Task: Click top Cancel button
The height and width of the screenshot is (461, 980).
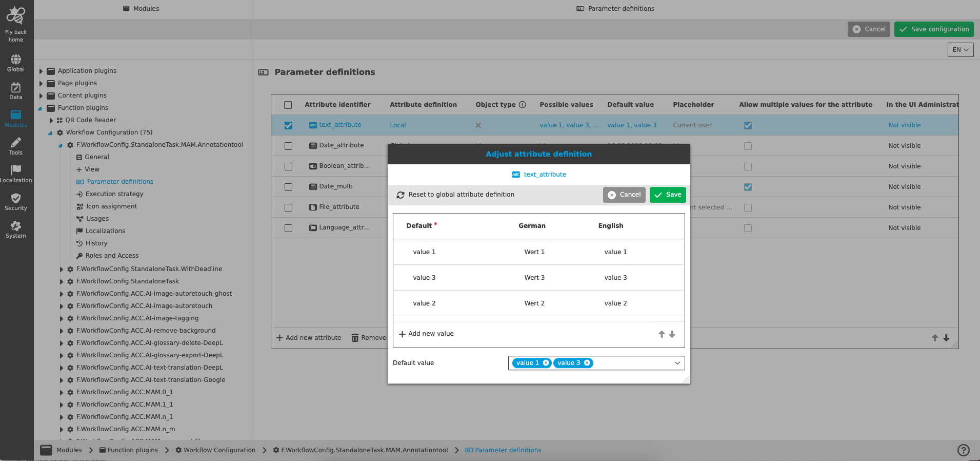Action: [x=869, y=29]
